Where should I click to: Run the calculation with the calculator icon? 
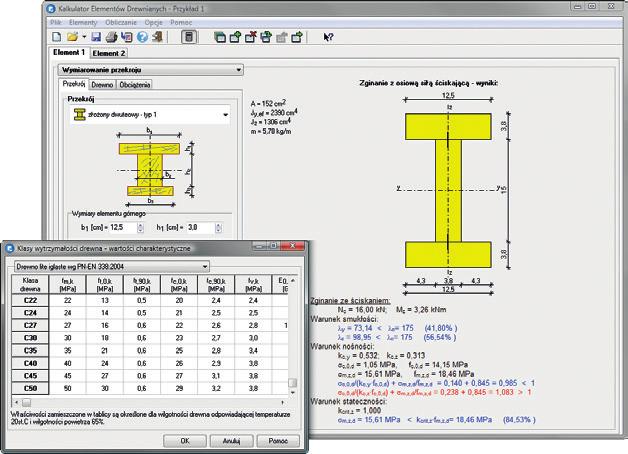point(189,37)
